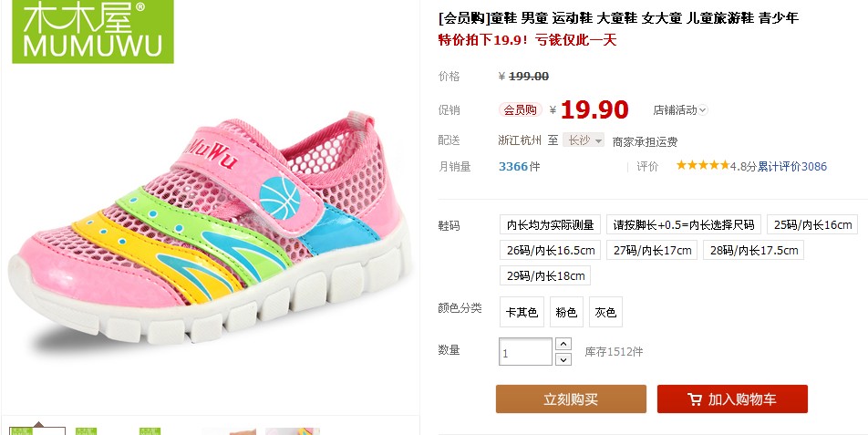Expand the 店铺活动 dropdown
This screenshot has height=435, width=868.
[x=680, y=110]
